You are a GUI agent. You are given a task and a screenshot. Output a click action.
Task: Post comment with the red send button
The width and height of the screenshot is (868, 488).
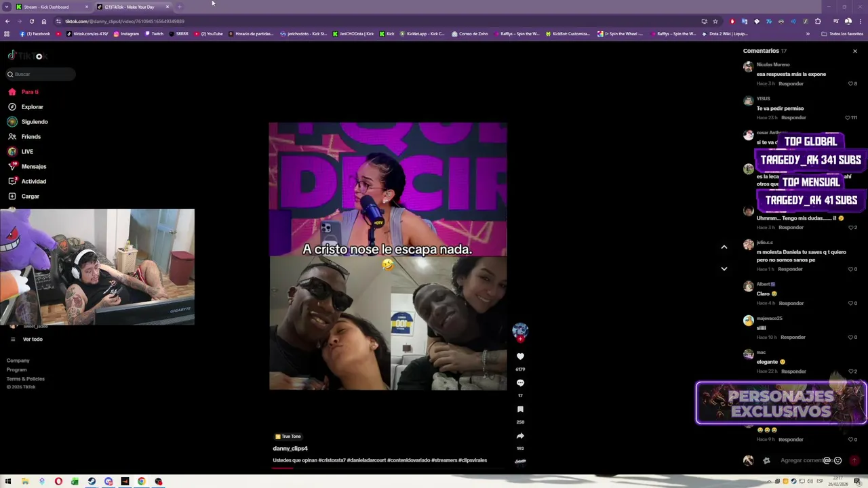tap(854, 460)
